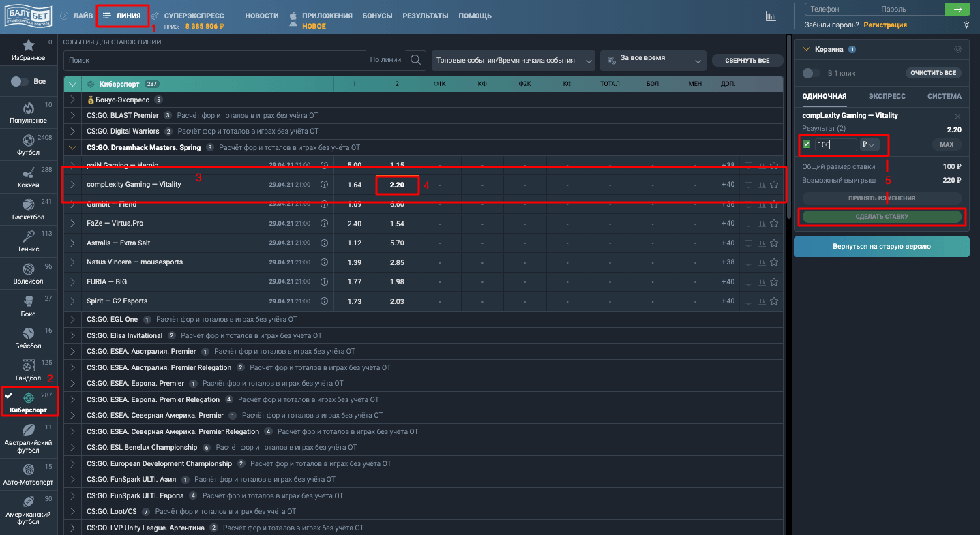The image size is (980, 535).
Task: Choose Авто-Мотоспорт in sidebar
Action: pos(29,474)
